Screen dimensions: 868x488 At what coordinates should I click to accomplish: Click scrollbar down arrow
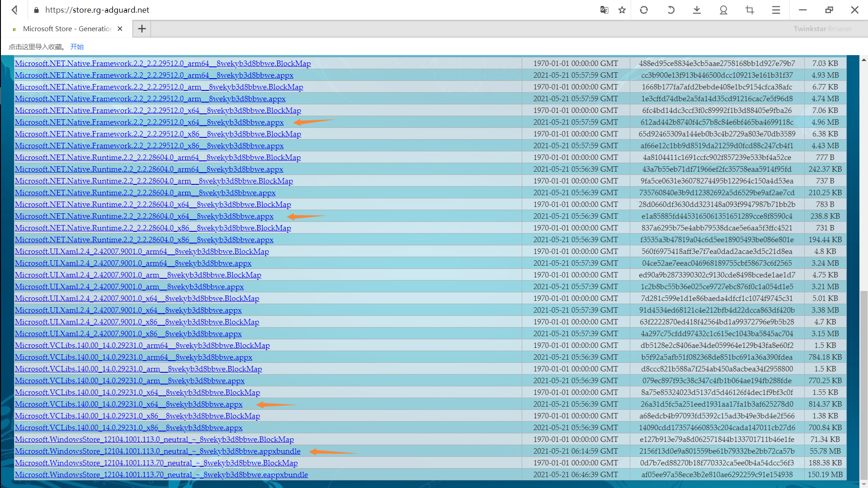click(x=864, y=483)
